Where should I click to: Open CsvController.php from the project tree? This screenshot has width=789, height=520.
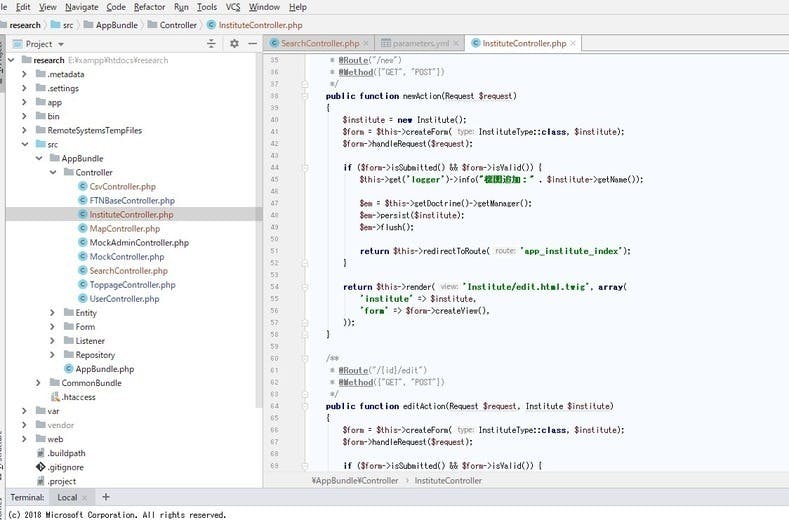tap(122, 186)
